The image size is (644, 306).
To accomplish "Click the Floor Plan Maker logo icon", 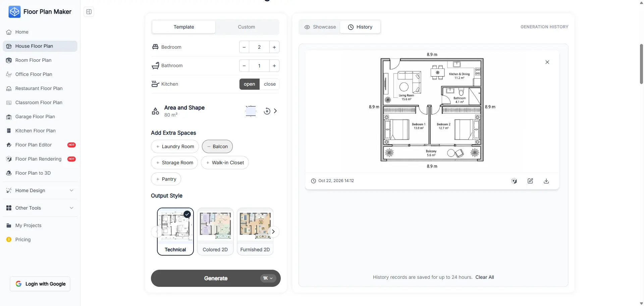I will click(14, 12).
